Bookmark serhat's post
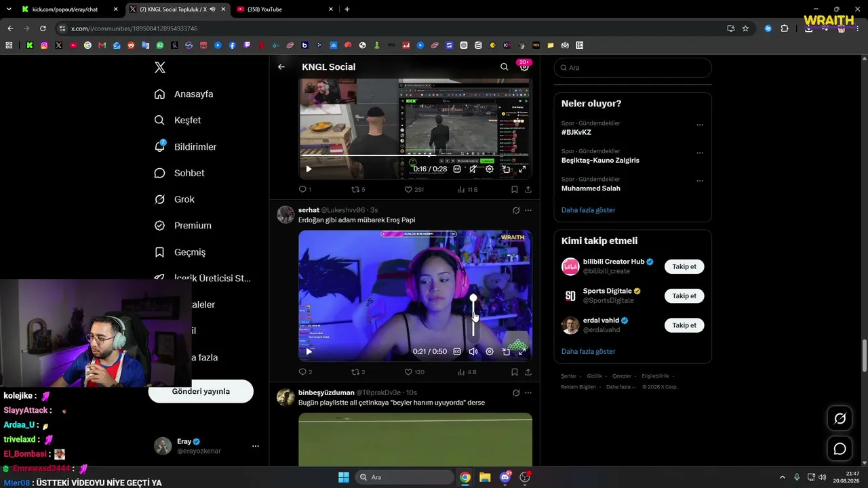The image size is (868, 488). tap(515, 372)
